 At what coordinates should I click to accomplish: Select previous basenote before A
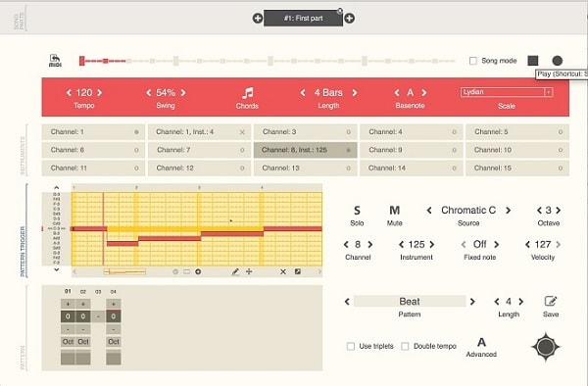397,92
